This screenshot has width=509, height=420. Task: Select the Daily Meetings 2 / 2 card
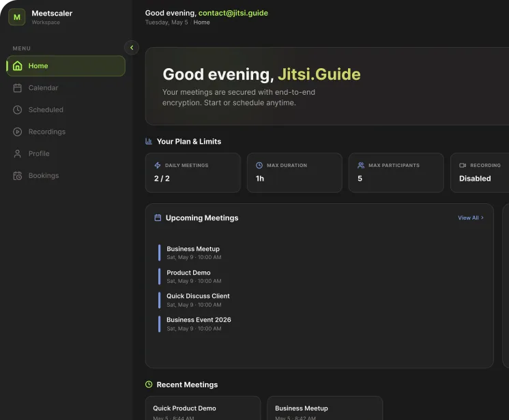click(x=193, y=173)
